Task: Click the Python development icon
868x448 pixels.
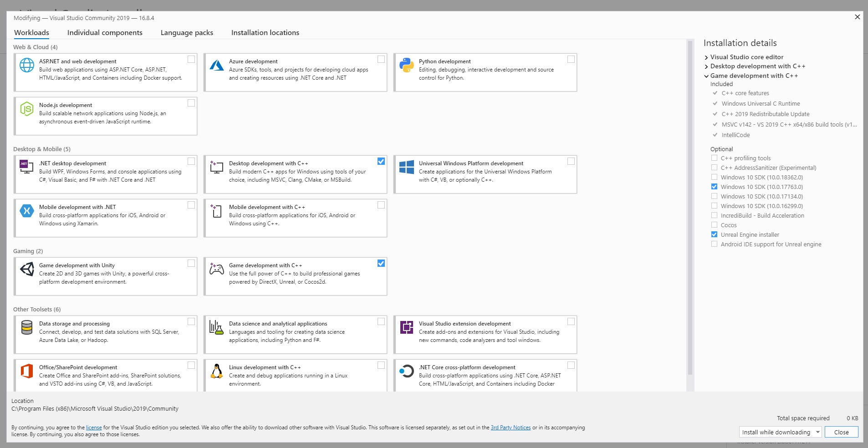Action: click(x=407, y=65)
